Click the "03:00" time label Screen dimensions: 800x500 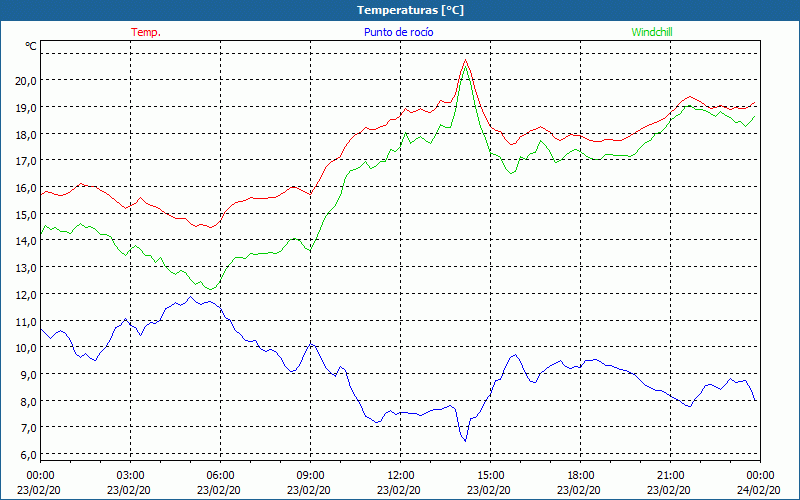(130, 476)
